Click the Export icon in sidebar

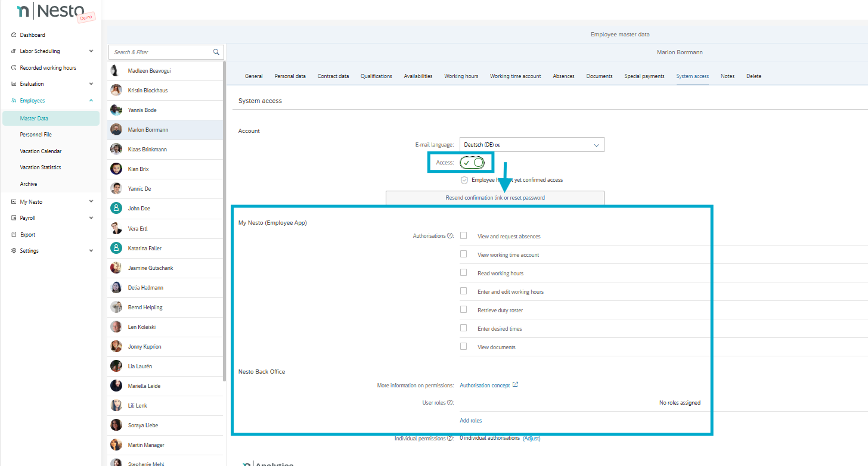pyautogui.click(x=14, y=235)
